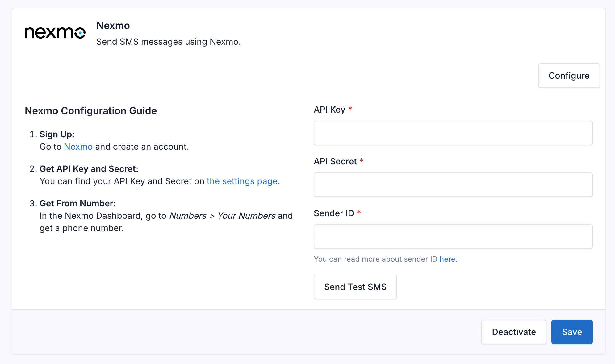
Task: Deactivate the Nexmo integration
Action: click(x=514, y=332)
